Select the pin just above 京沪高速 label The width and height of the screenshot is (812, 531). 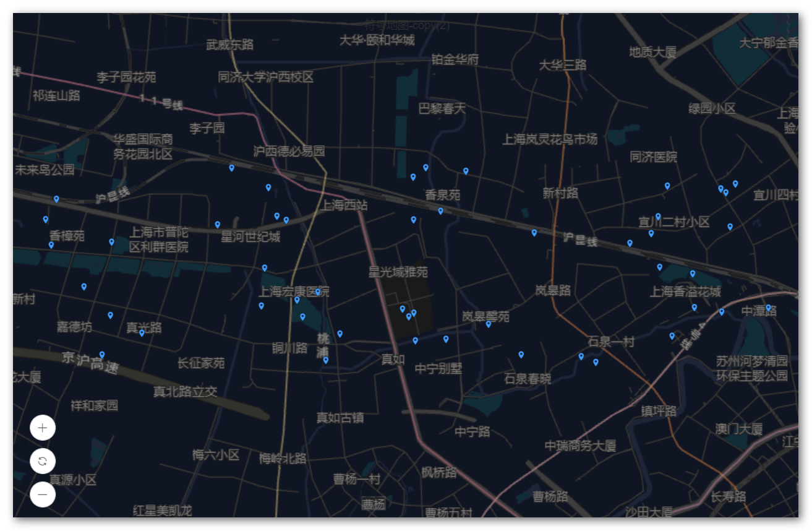point(102,355)
